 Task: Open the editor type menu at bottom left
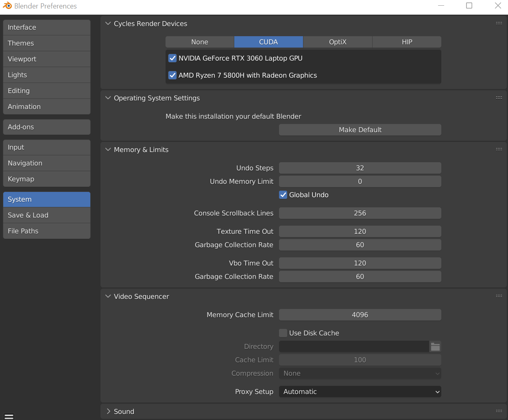[9, 416]
